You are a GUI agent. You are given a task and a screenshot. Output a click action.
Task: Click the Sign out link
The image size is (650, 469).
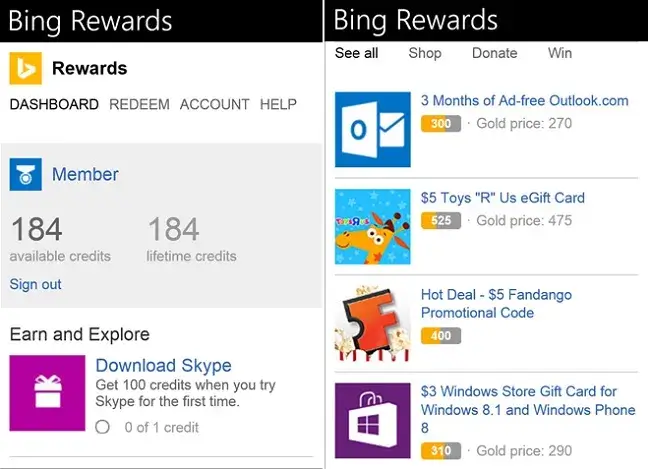tap(36, 284)
